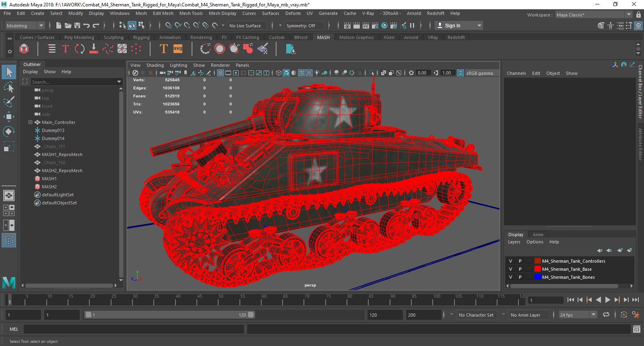This screenshot has width=644, height=346.
Task: Open the Outliner Show menu
Action: tap(50, 72)
